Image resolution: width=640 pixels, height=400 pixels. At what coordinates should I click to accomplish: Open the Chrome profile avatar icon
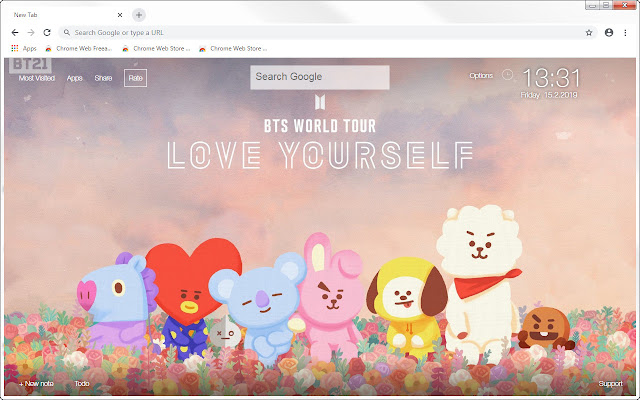pyautogui.click(x=609, y=33)
